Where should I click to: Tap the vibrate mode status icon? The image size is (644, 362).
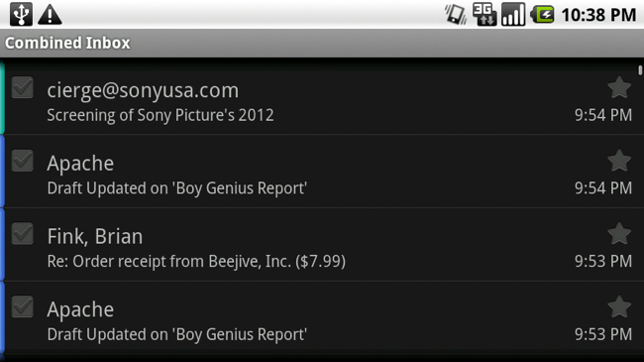(x=456, y=15)
